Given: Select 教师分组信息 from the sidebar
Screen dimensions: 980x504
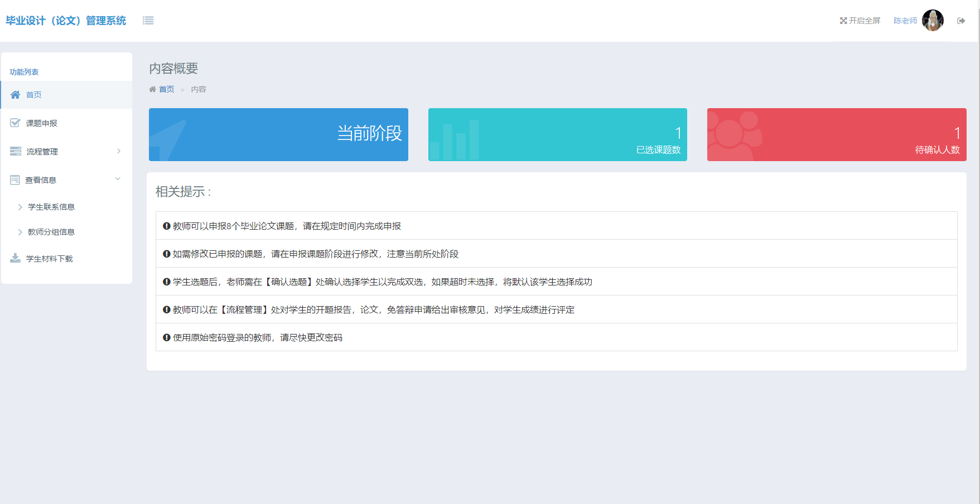Looking at the screenshot, I should click(51, 232).
